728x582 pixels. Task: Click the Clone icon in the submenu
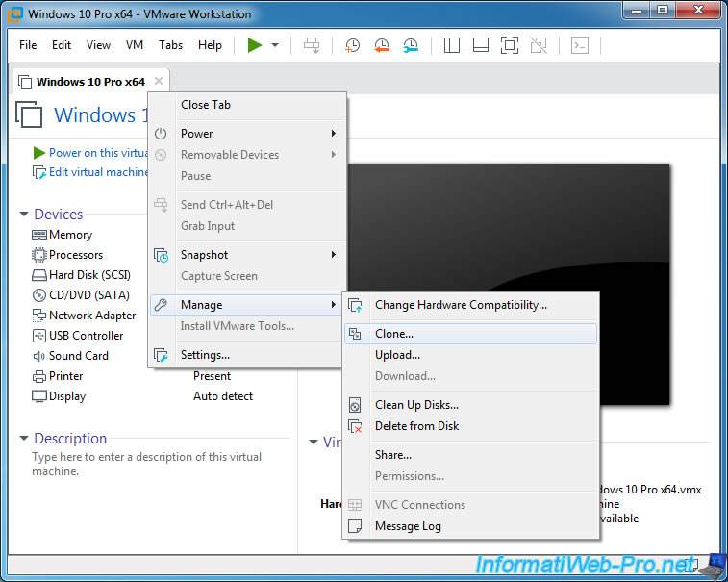pos(355,334)
